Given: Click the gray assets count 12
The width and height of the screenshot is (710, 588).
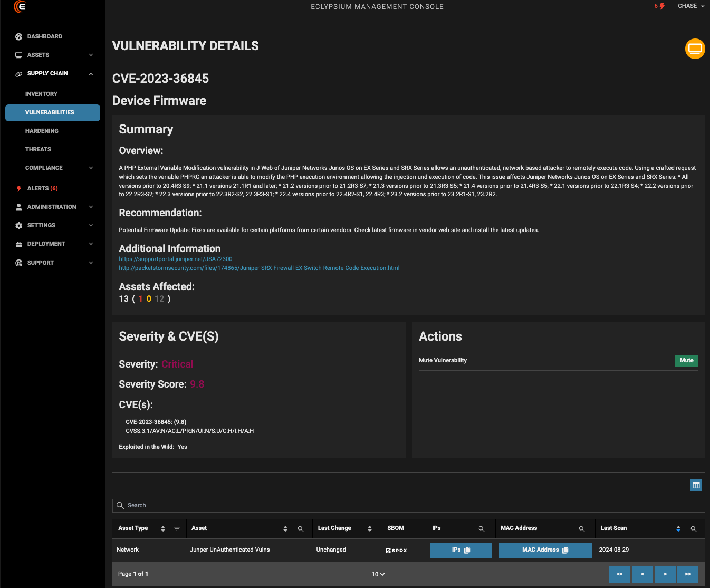Looking at the screenshot, I should [x=159, y=299].
